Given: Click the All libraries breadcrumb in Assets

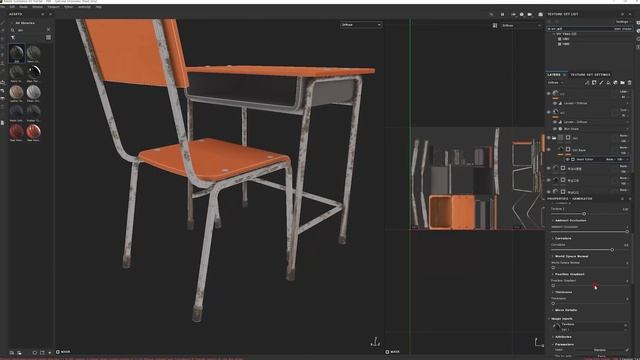Looking at the screenshot, I should pyautogui.click(x=25, y=23).
